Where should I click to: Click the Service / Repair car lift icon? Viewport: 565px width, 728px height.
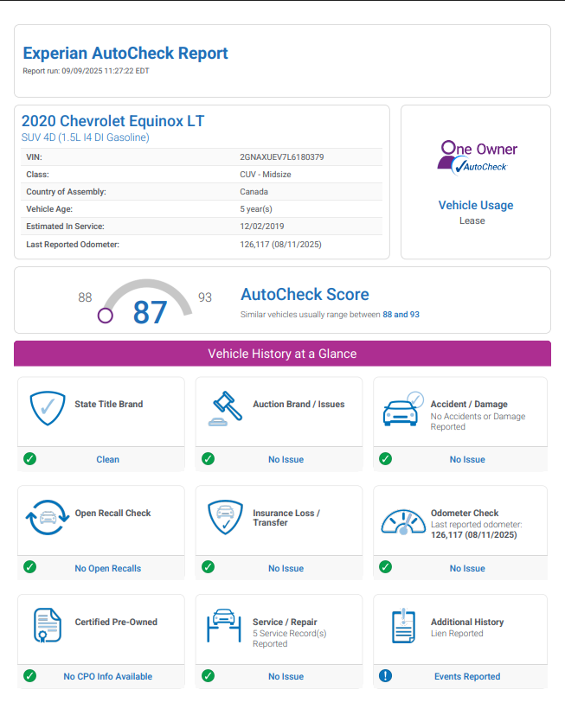225,626
